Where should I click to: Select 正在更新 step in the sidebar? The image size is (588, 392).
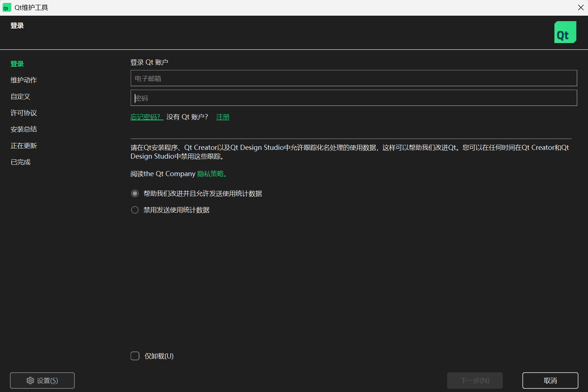point(24,146)
